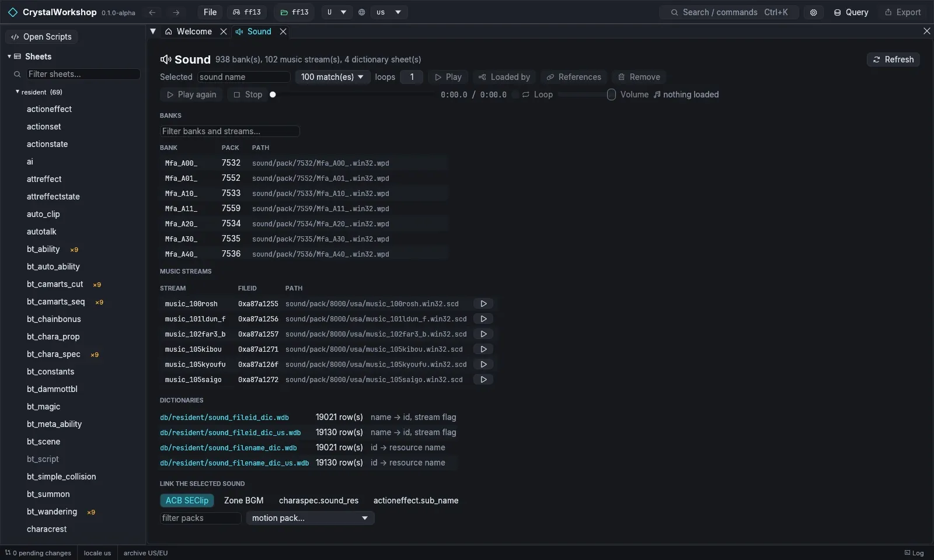This screenshot has width=934, height=560.
Task: Open the 100 match(es) dropdown
Action: pos(332,77)
